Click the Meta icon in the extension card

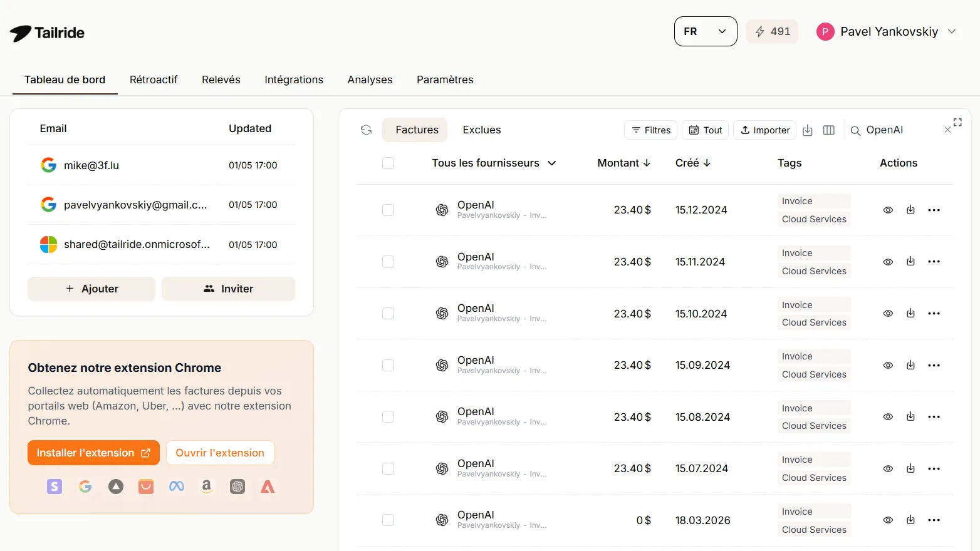tap(177, 487)
